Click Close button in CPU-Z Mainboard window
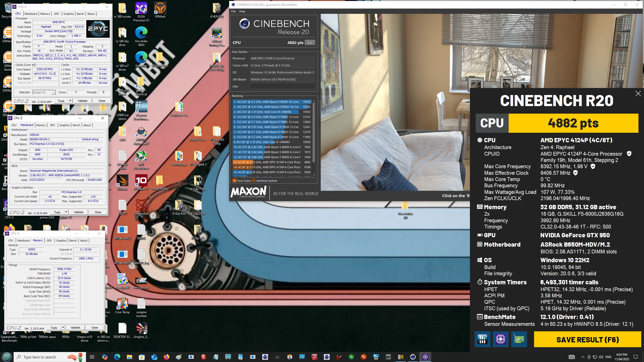 coord(98,212)
